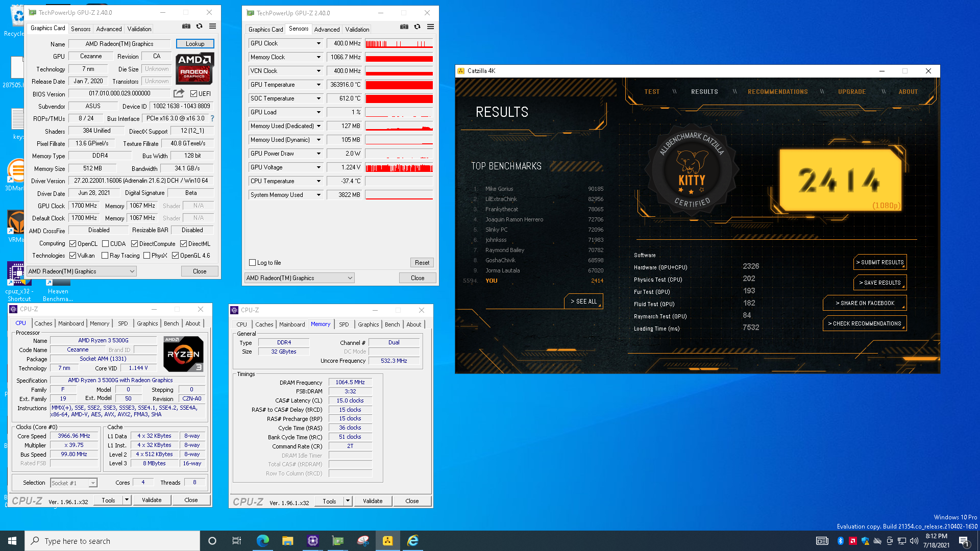Toggle the UEFI checkbox in GPU-Z
The height and width of the screenshot is (551, 980).
tap(193, 93)
